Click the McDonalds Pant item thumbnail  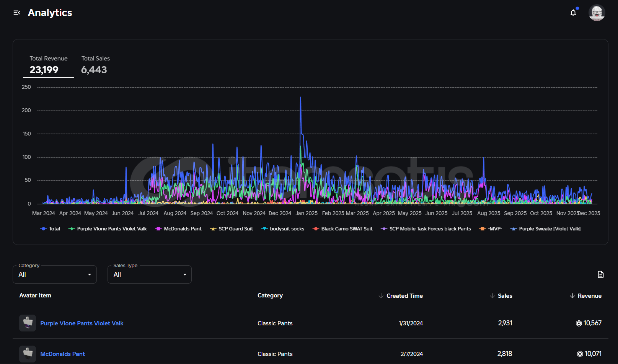coord(28,354)
